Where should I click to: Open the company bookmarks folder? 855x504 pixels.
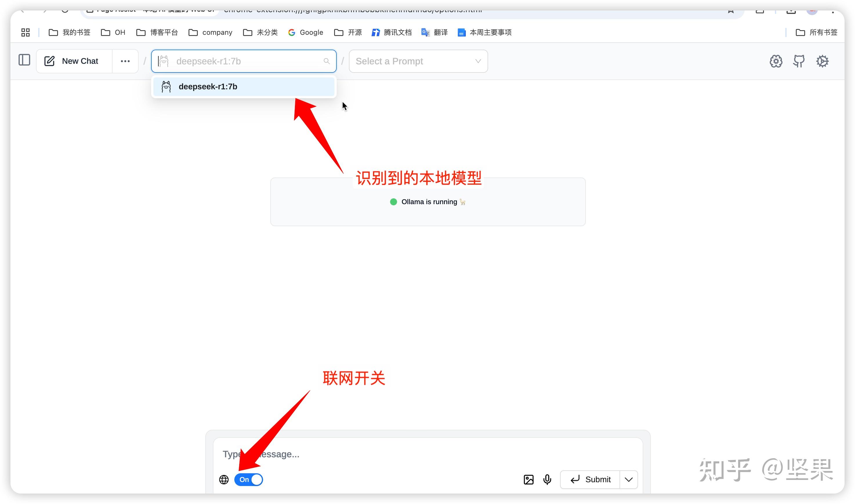(210, 32)
